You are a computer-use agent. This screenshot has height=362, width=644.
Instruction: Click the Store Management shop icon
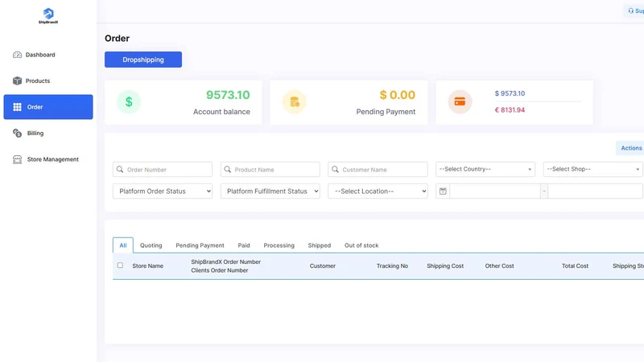point(17,159)
